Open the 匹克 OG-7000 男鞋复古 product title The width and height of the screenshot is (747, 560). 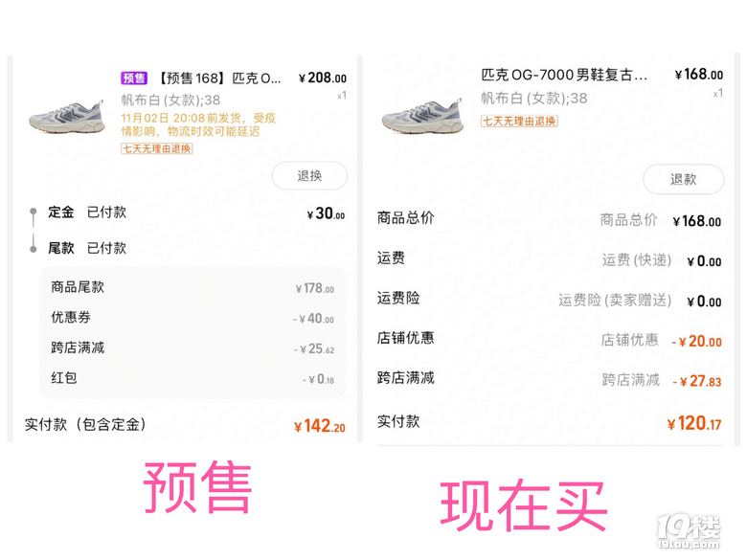564,75
